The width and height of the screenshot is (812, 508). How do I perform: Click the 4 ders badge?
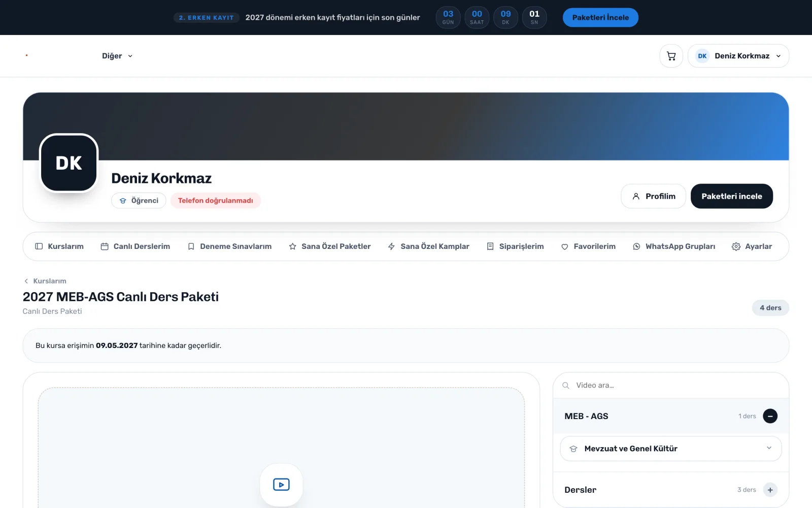pyautogui.click(x=770, y=308)
